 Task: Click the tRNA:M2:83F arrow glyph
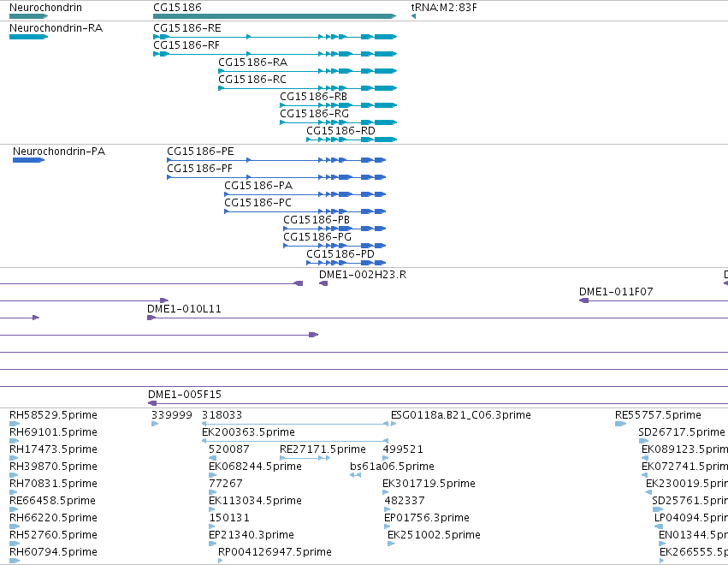[413, 16]
